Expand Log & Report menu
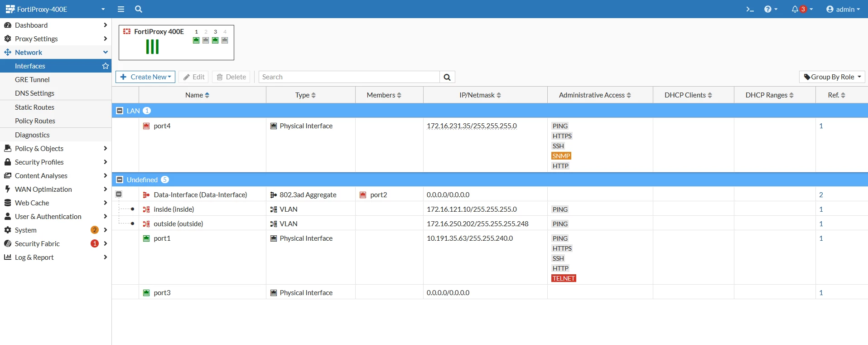Screen dimensions: 868x345 click(56, 257)
